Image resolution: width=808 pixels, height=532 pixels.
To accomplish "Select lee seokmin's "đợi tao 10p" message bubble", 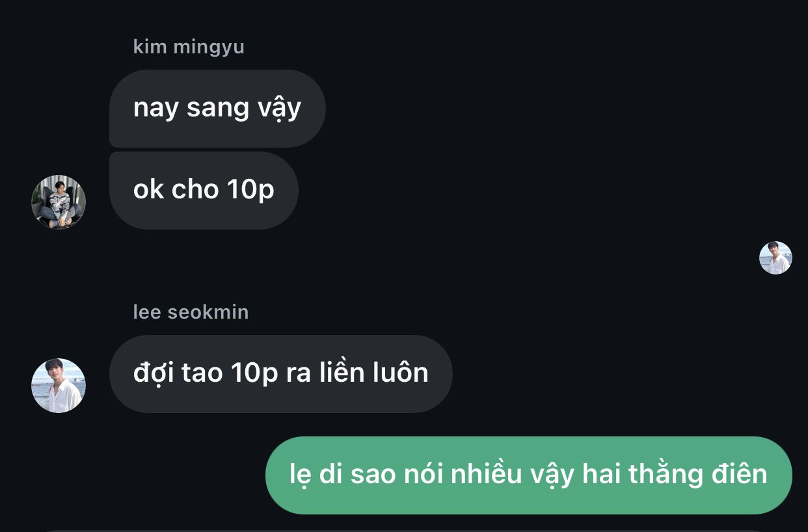I will tap(281, 374).
